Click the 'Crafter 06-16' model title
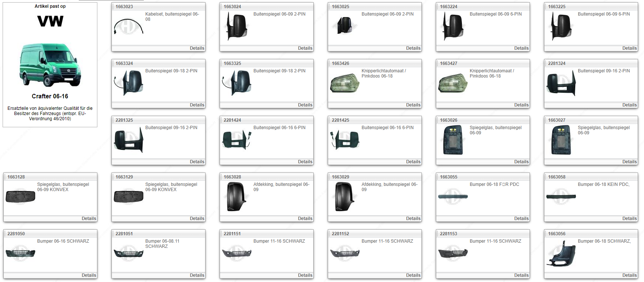 tap(50, 96)
